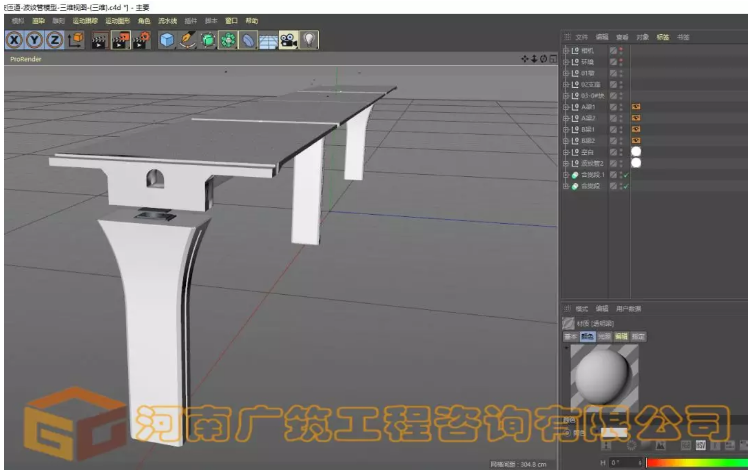Toggle the Y axis lock

point(35,40)
